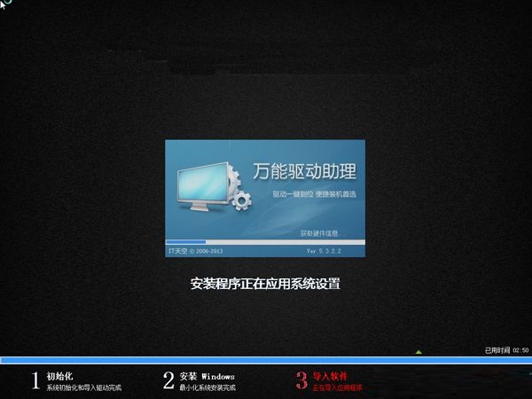Click the green triangle marker above progress bar
Viewport: 532px width, 399px height.
[x=419, y=352]
